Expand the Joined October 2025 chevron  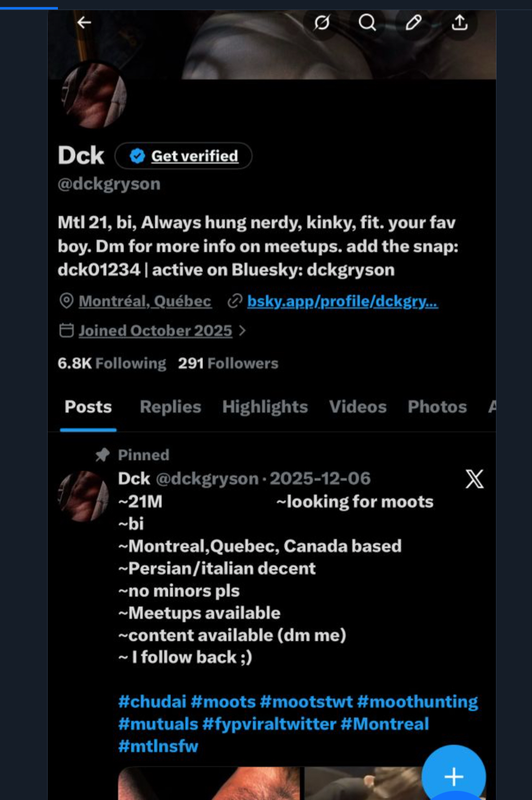click(x=242, y=331)
